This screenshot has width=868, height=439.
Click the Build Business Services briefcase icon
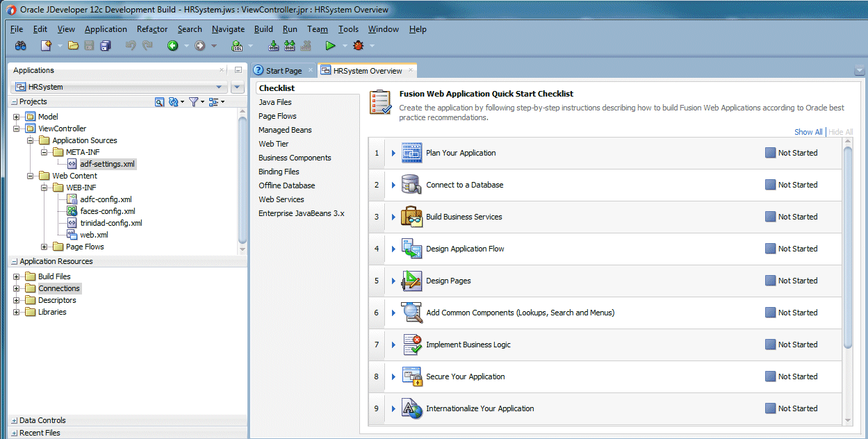click(411, 217)
